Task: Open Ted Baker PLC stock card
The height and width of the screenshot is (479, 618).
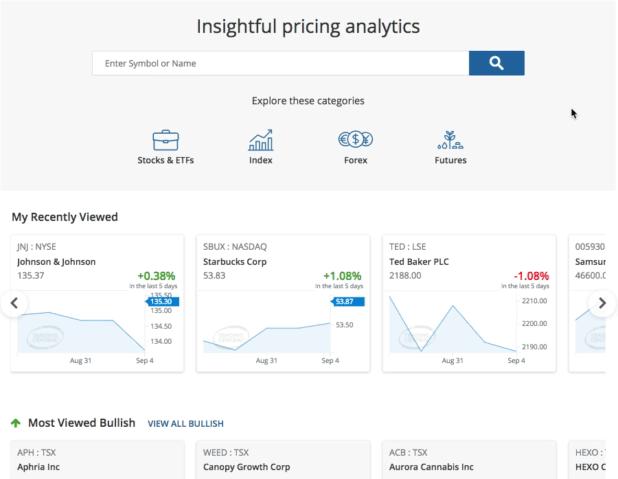Action: tap(419, 262)
